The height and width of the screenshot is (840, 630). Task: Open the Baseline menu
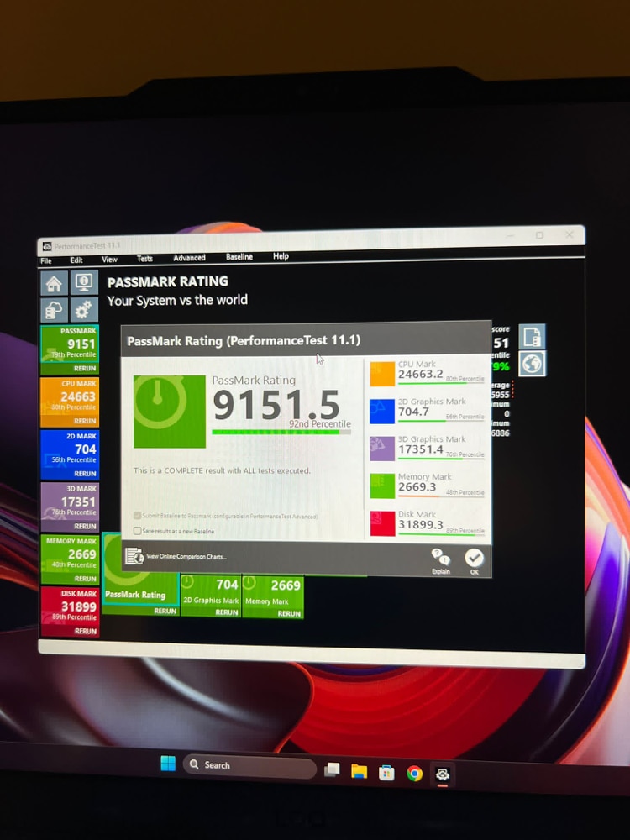239,257
